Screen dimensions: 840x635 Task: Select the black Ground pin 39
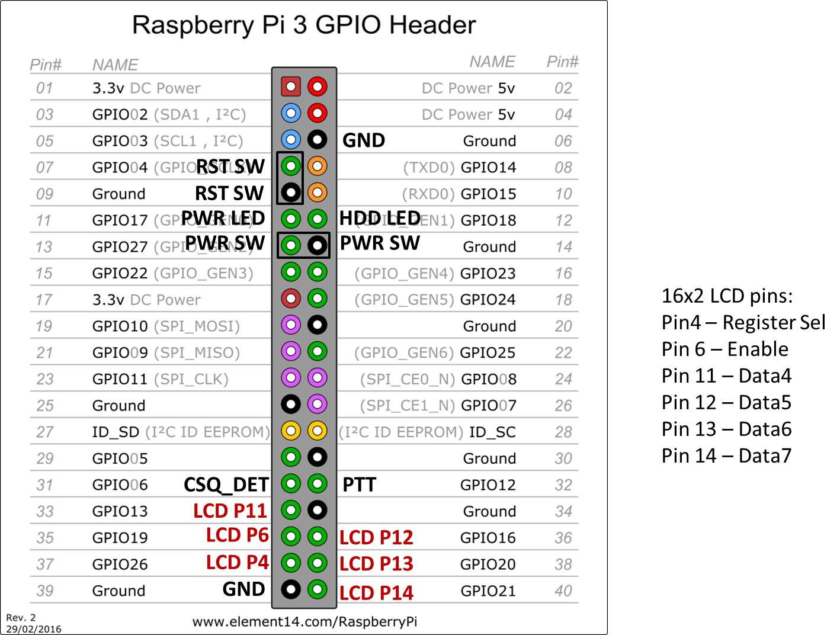pos(290,589)
